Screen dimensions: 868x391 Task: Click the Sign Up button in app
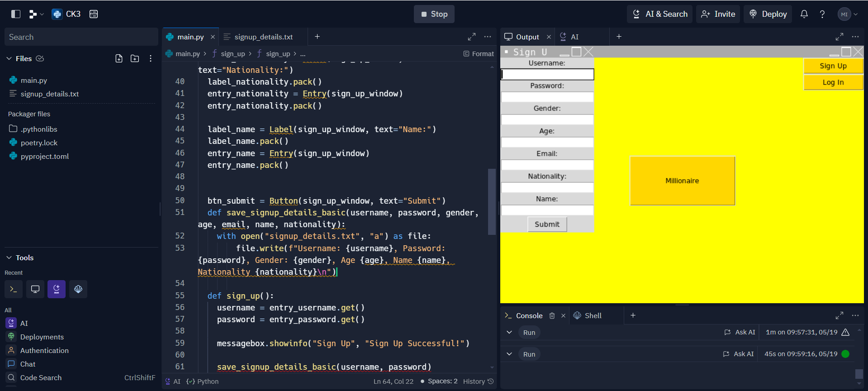pyautogui.click(x=833, y=66)
